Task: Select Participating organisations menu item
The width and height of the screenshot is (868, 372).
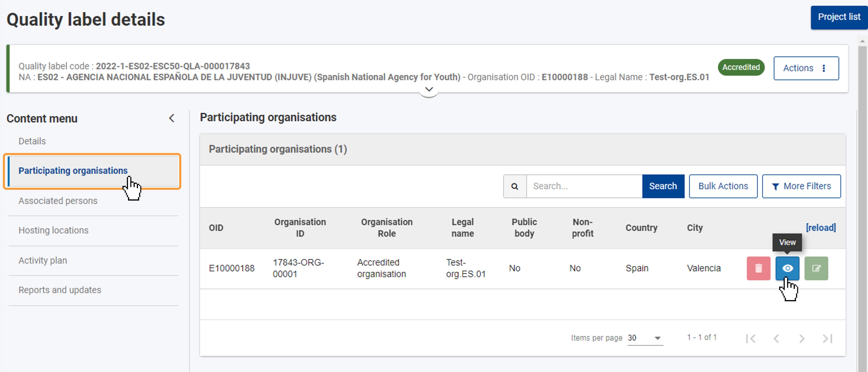Action: pos(93,171)
